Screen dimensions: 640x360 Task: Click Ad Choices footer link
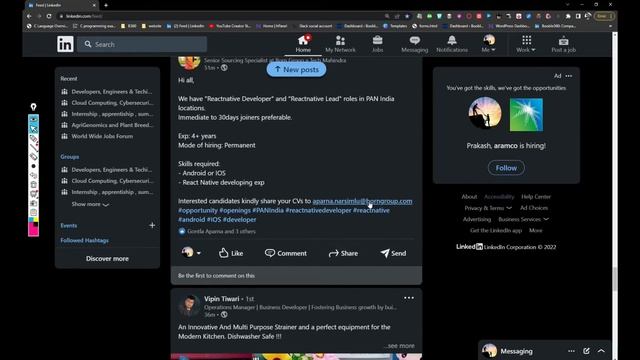(534, 208)
